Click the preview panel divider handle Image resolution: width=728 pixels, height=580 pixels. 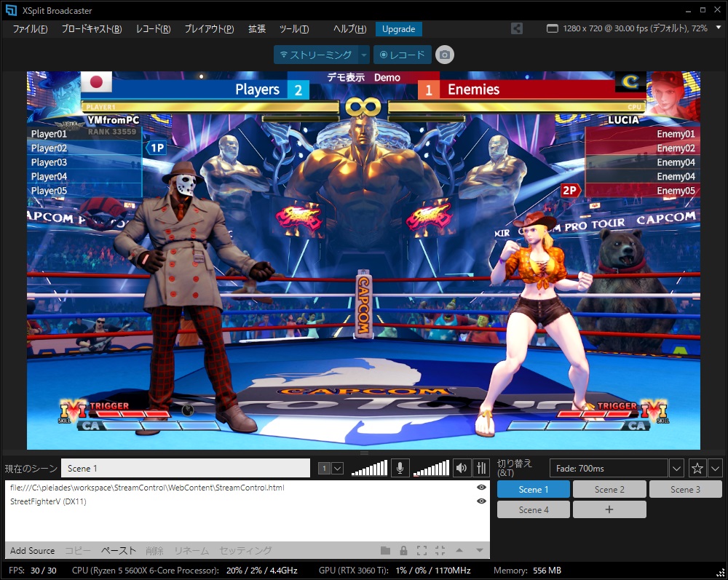[364, 453]
